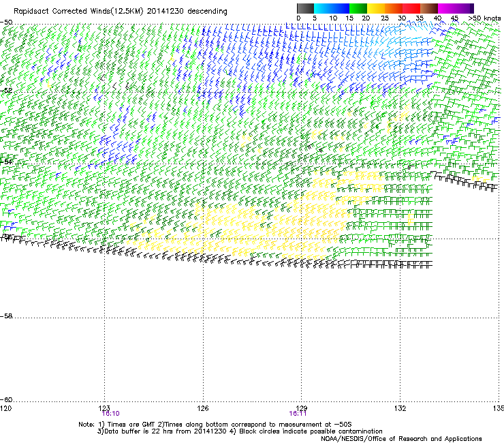Click the 'Black circles indicate possible contamination' note
504x443 pixels.
311,431
